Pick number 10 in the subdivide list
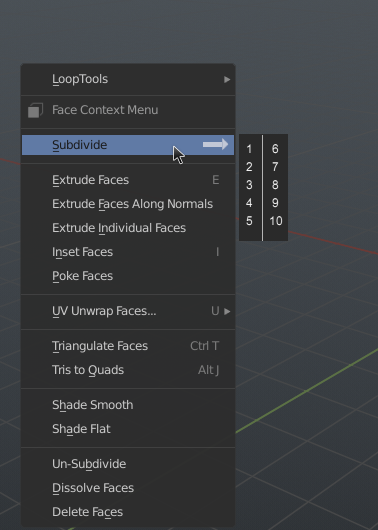The height and width of the screenshot is (530, 378). tap(276, 221)
